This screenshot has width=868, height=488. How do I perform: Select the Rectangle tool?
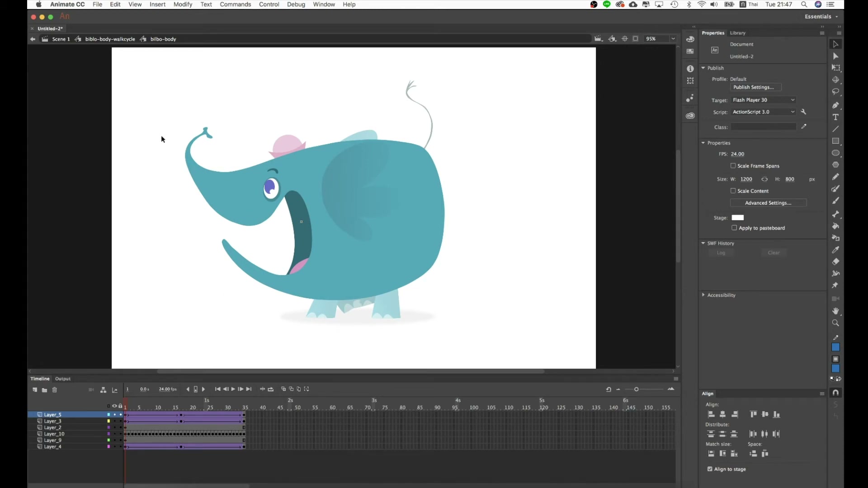[x=835, y=141]
